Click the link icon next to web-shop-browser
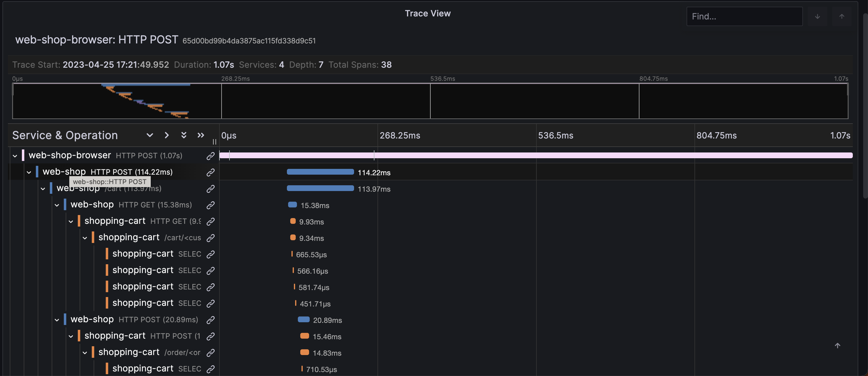The height and width of the screenshot is (376, 868). point(210,156)
